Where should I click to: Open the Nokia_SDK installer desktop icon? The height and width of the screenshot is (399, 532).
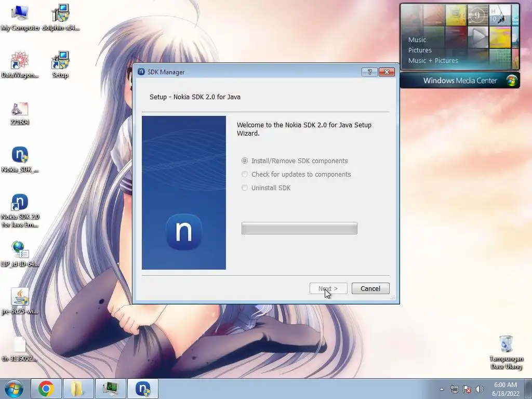pos(20,159)
